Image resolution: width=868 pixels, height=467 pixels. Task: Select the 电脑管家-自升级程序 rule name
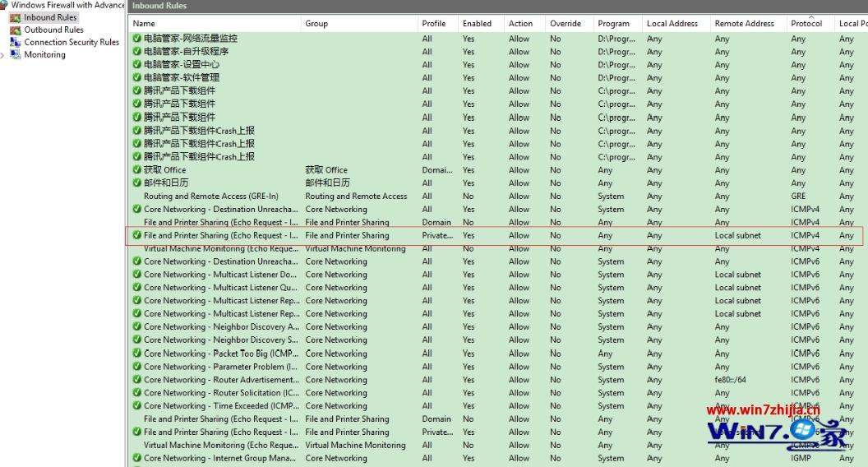click(x=186, y=51)
